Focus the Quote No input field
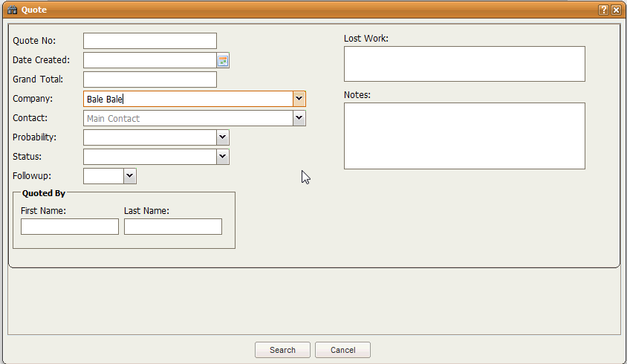The height and width of the screenshot is (364, 627). pyautogui.click(x=149, y=41)
